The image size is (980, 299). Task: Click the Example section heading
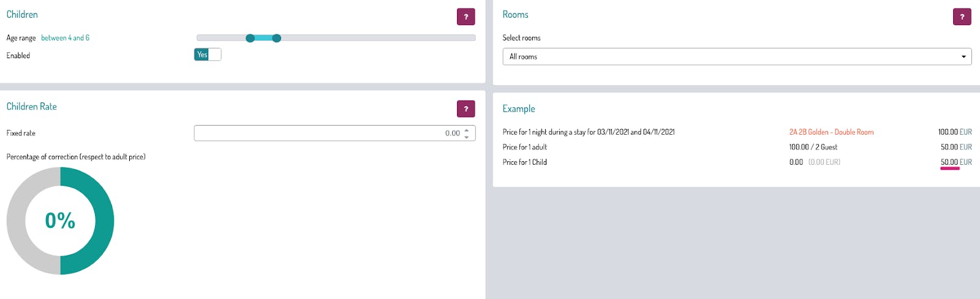click(519, 108)
